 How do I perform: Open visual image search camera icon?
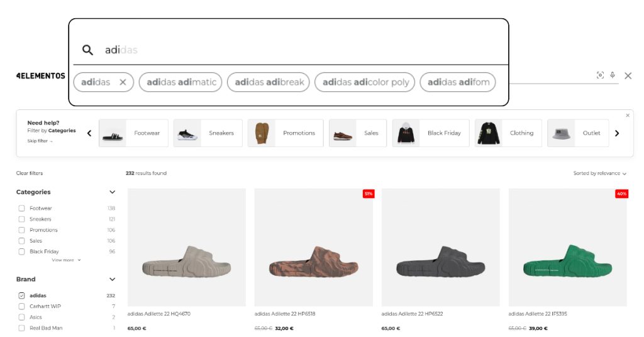tap(600, 75)
